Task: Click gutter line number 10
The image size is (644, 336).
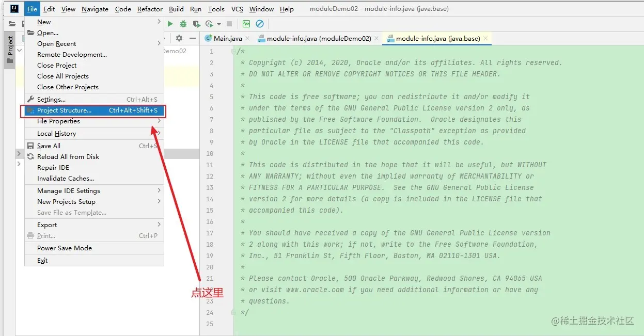Action: [209, 154]
